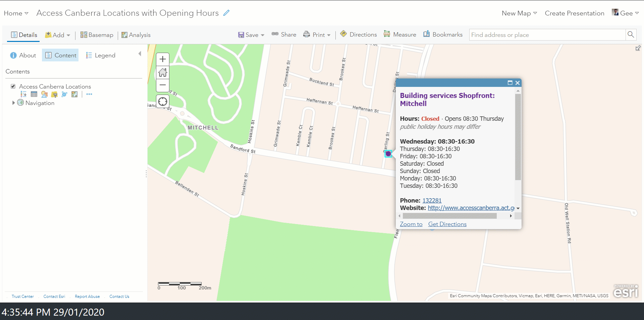This screenshot has height=320, width=644.
Task: Switch to the About tab
Action: (23, 55)
